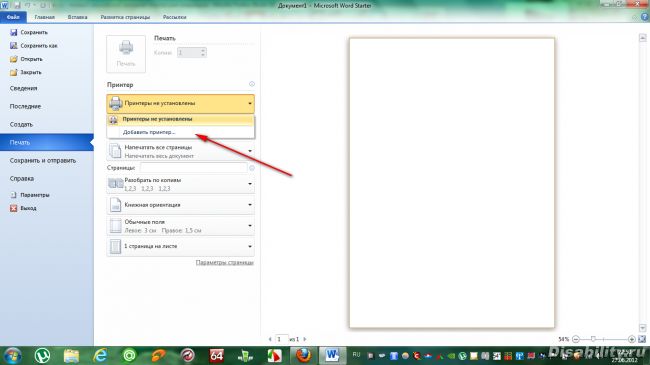Image resolution: width=650 pixels, height=365 pixels.
Task: Click the large Печать printer button
Action: pyautogui.click(x=126, y=54)
